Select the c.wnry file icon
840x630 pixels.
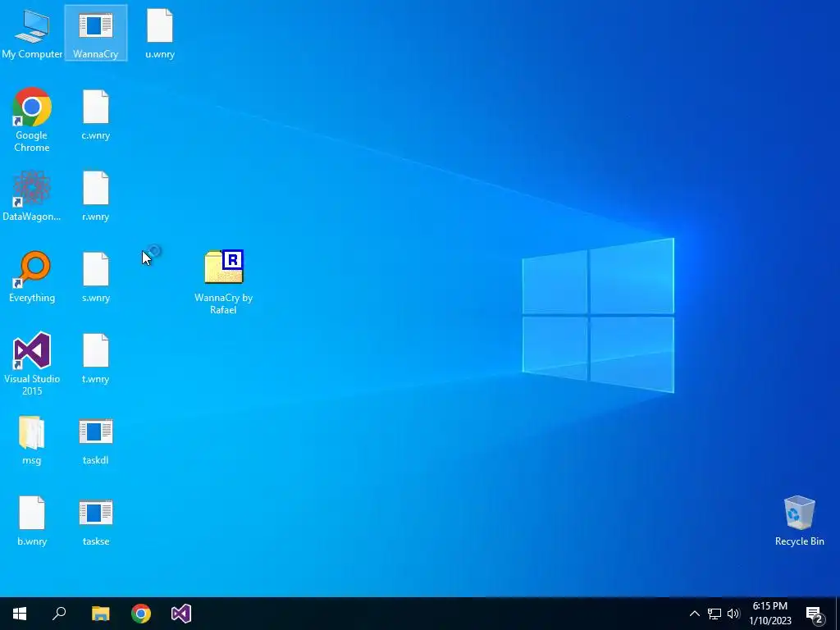tap(95, 115)
